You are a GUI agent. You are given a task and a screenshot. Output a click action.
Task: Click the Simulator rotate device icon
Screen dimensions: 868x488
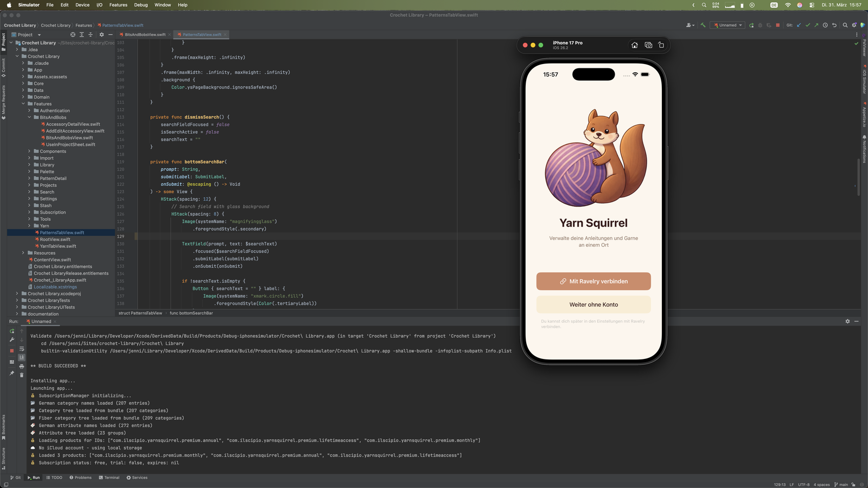(661, 45)
